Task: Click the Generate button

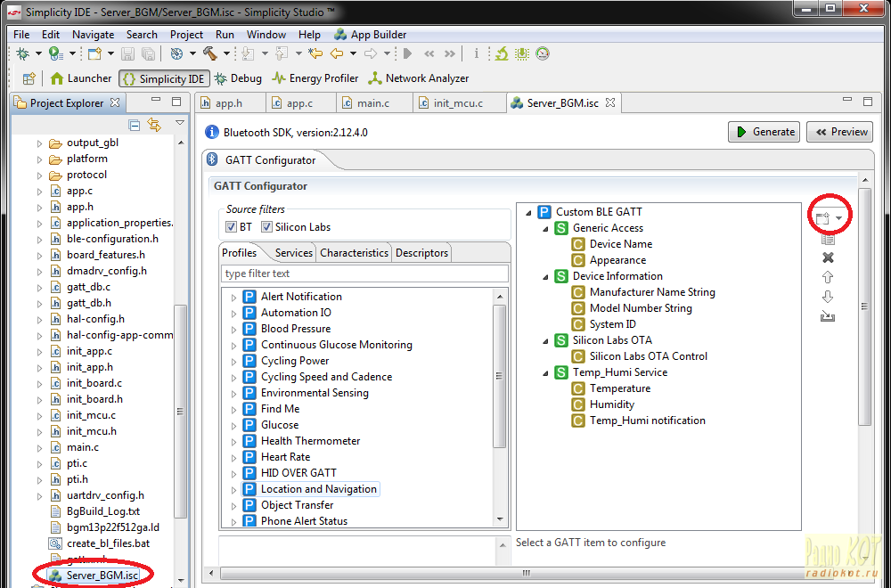Action: pos(764,132)
